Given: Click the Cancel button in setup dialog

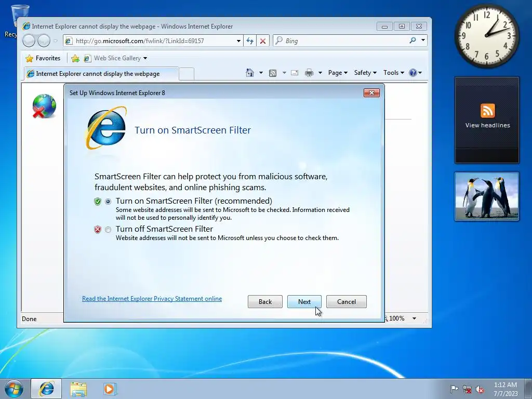Looking at the screenshot, I should pos(347,302).
